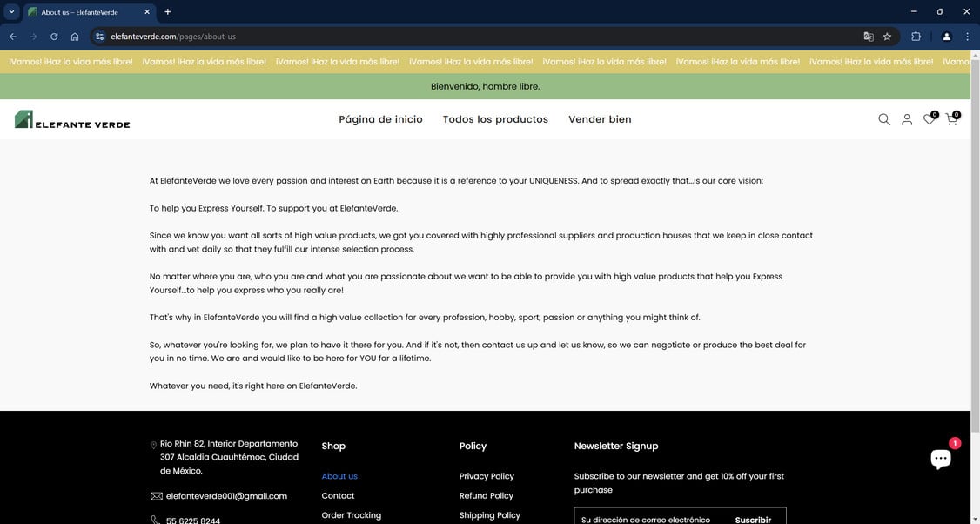Click the browser back arrow
Image resolution: width=980 pixels, height=524 pixels.
tap(13, 37)
